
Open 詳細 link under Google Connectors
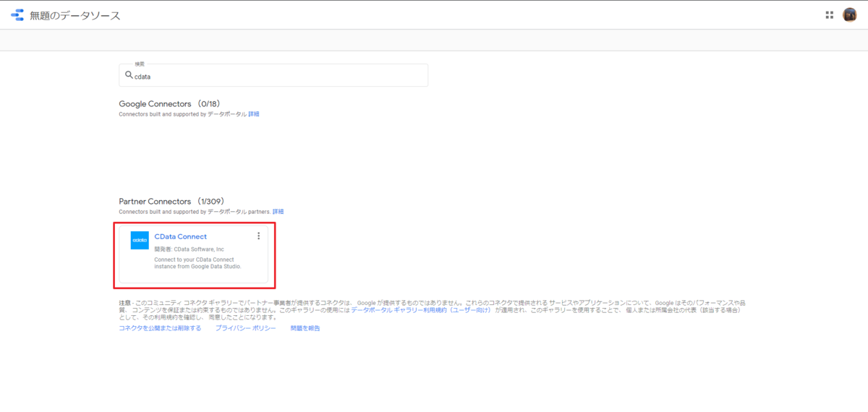coord(254,114)
